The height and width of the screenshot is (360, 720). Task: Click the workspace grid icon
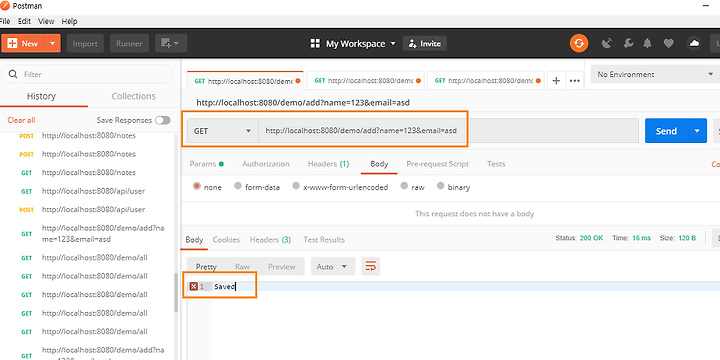[x=315, y=44]
